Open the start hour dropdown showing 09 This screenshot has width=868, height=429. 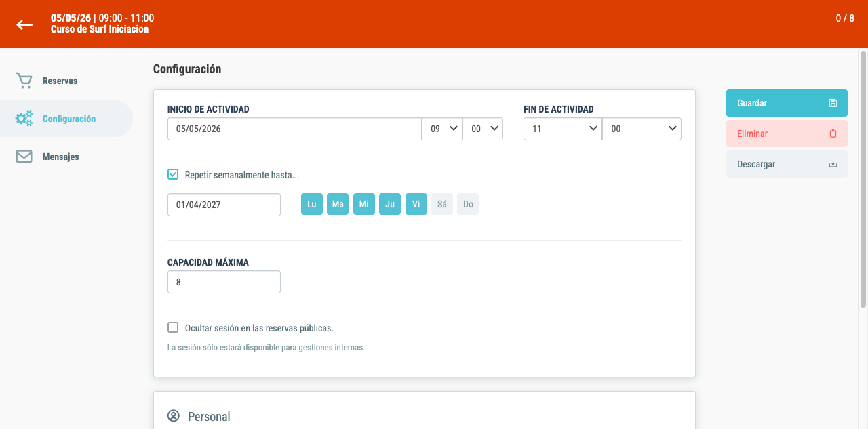point(442,129)
